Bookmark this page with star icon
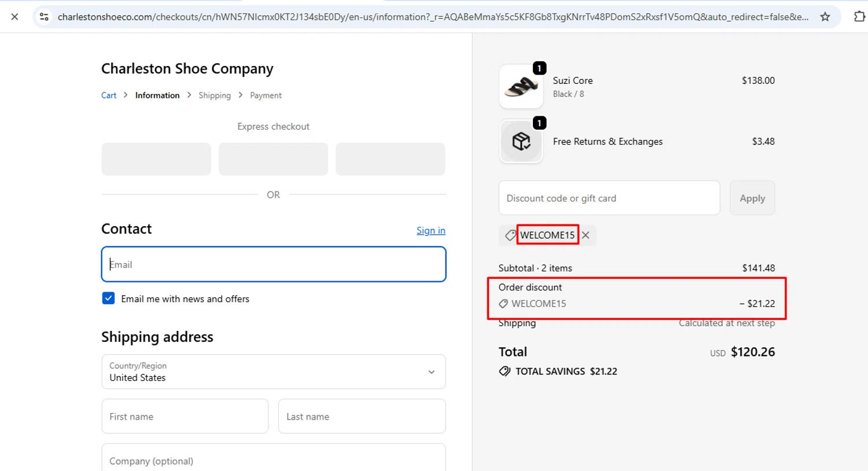868x471 pixels. pyautogui.click(x=825, y=17)
